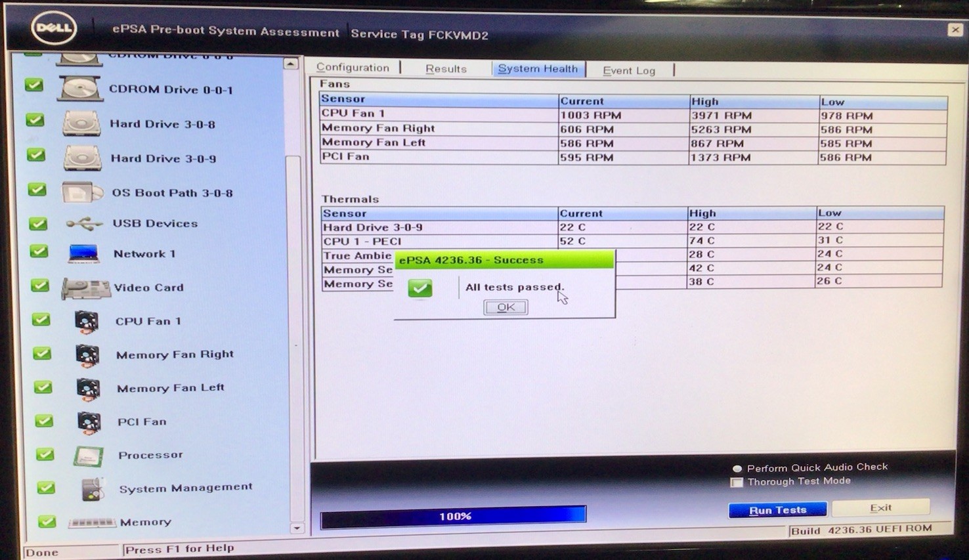
Task: Click the PCI Fan sensor row
Action: tap(634, 157)
